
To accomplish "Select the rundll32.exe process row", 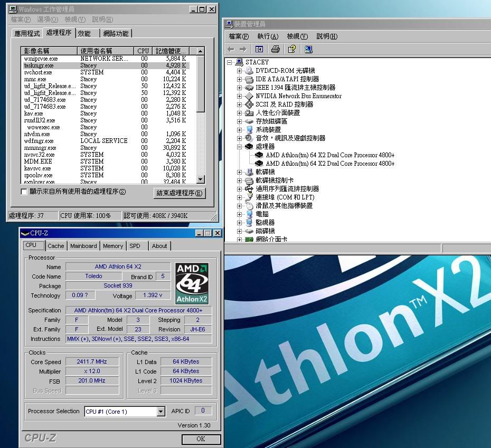I will (x=105, y=120).
